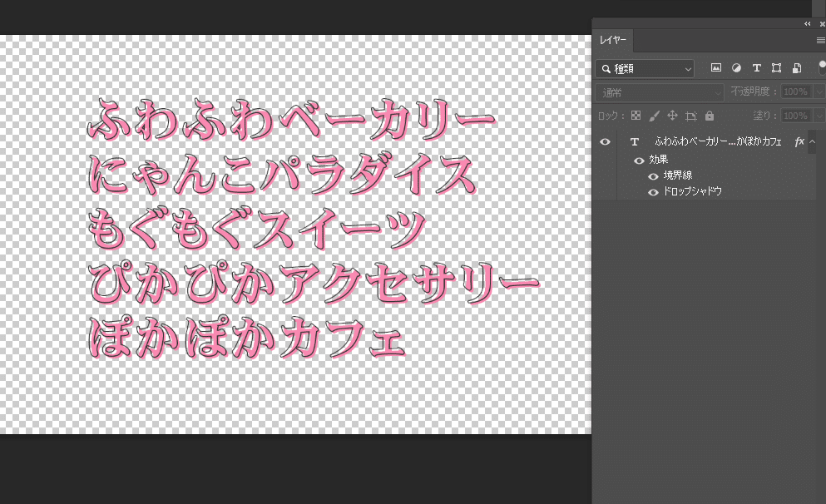Hide the 境界線 stroke effect

tap(653, 176)
